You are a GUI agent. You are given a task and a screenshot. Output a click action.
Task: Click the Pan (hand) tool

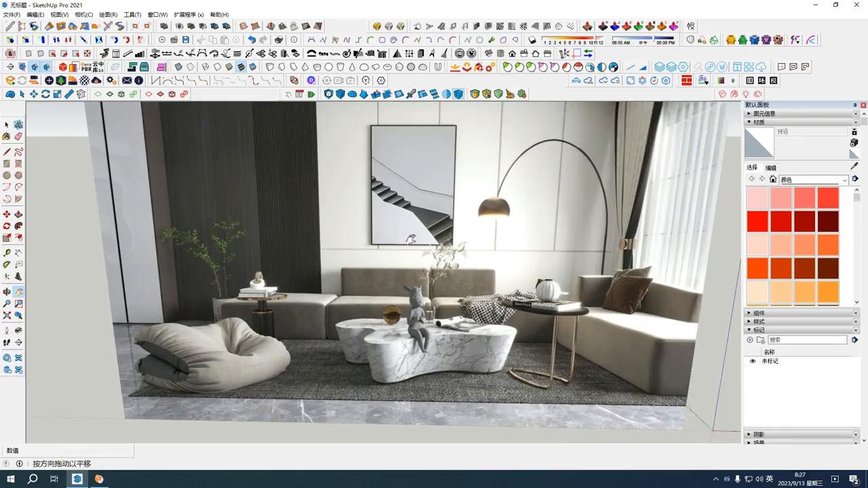coord(18,291)
